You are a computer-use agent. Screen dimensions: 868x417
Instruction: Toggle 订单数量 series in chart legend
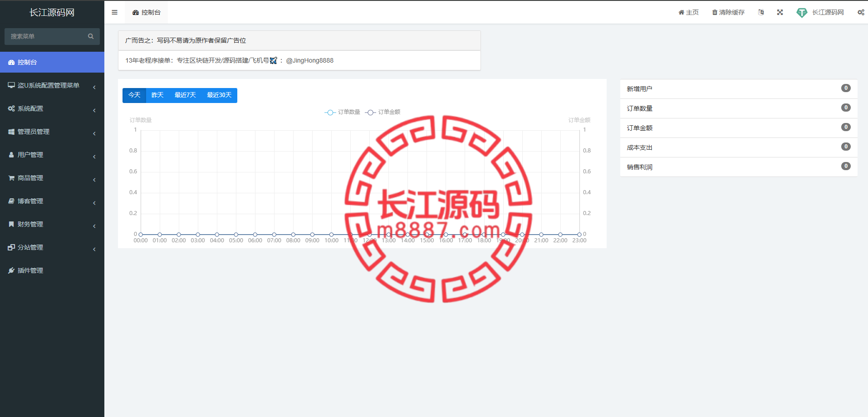click(343, 112)
